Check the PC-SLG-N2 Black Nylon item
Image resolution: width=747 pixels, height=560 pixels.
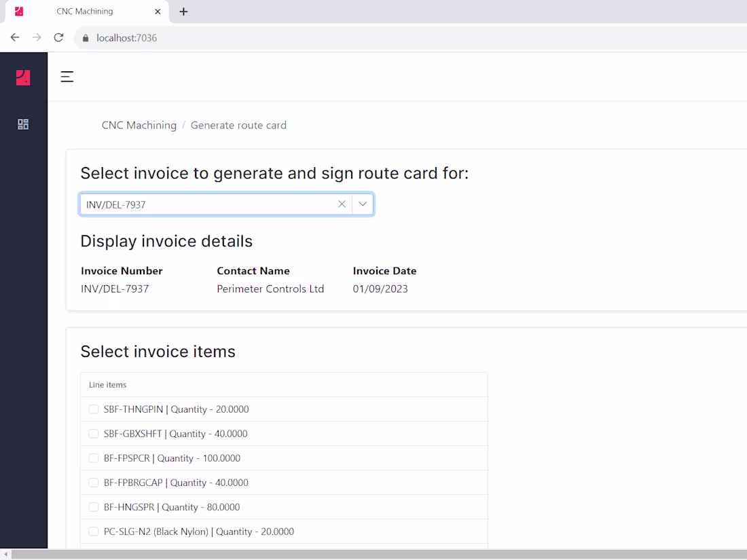(x=93, y=531)
